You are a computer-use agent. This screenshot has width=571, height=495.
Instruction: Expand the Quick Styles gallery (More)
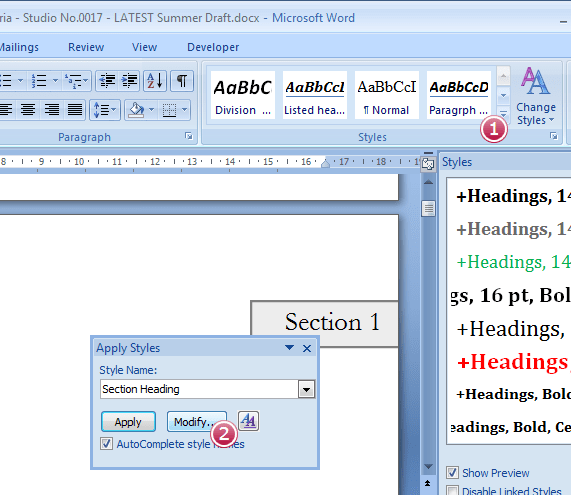click(x=503, y=113)
